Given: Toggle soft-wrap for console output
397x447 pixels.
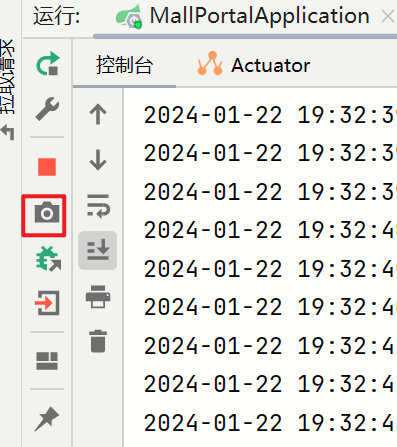Looking at the screenshot, I should pos(98,206).
